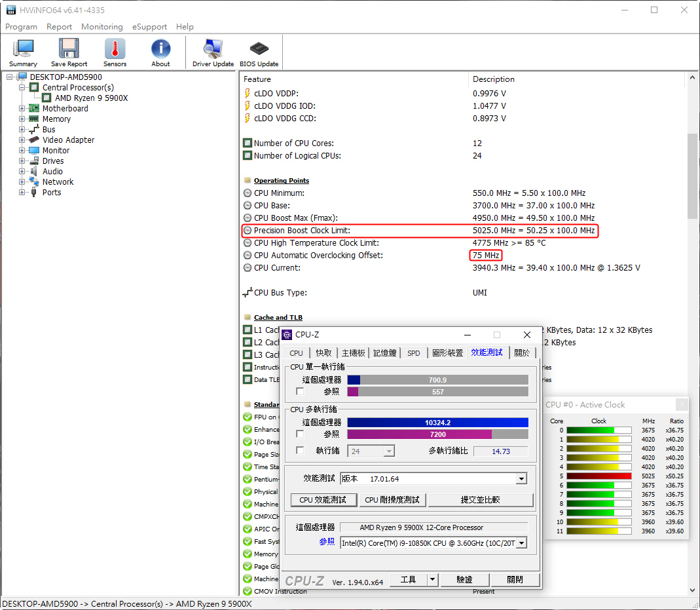Click the 多執行緒比 14.73 field
This screenshot has width=700, height=610.
click(x=500, y=451)
